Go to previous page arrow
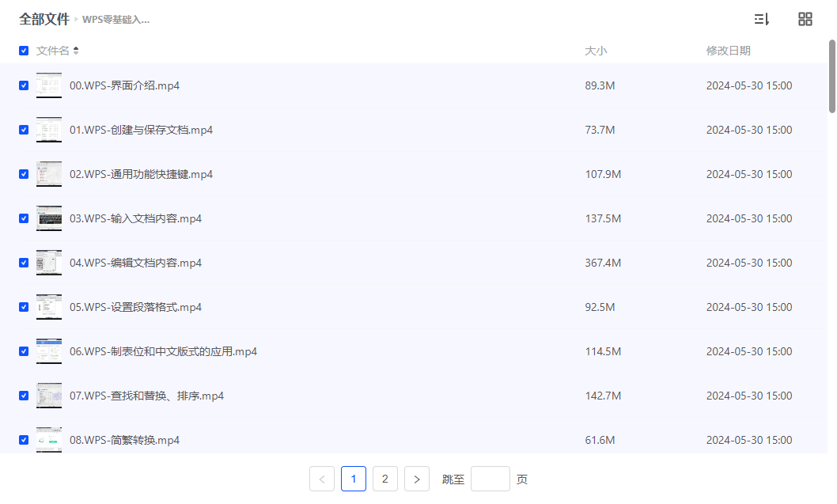Screen dimensions: 837x504 322,479
